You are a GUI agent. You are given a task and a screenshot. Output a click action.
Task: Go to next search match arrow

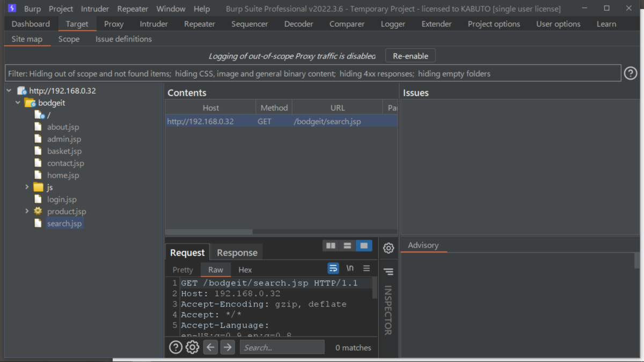[x=228, y=347]
